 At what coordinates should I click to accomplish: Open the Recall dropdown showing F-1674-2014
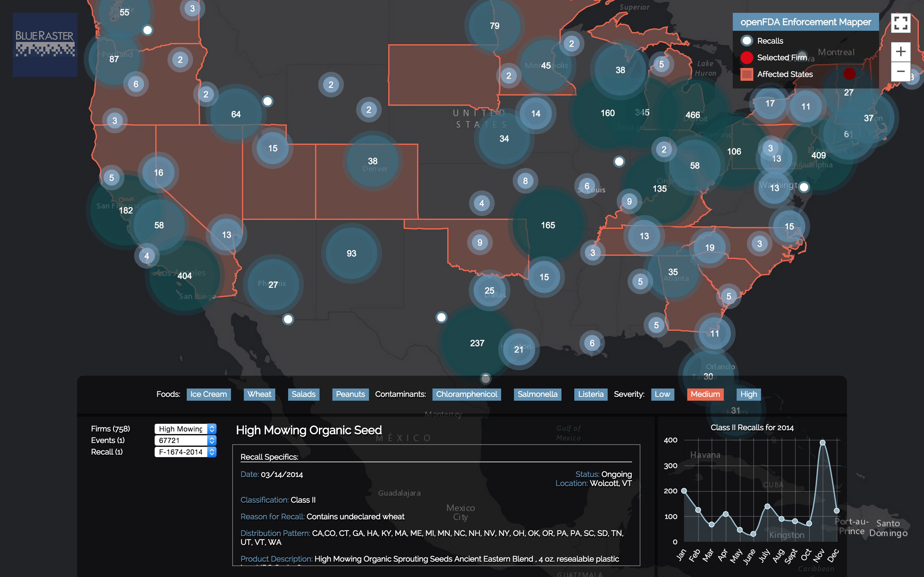[x=185, y=452]
